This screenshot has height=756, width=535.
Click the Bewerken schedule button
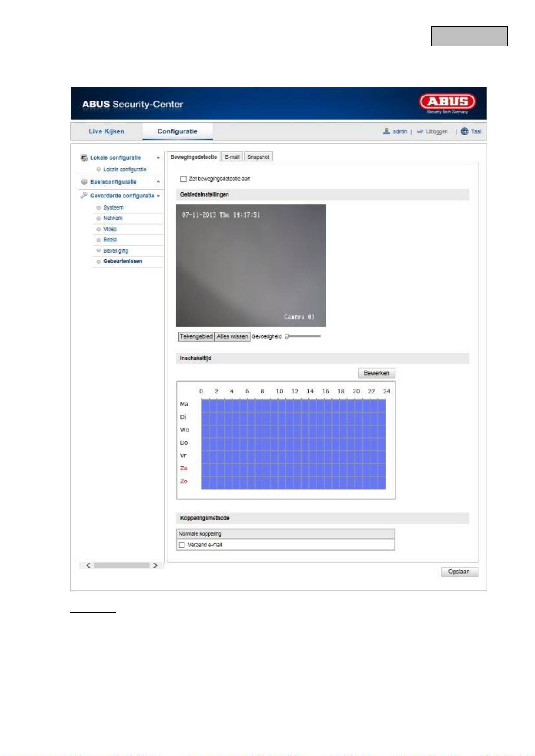(x=376, y=373)
